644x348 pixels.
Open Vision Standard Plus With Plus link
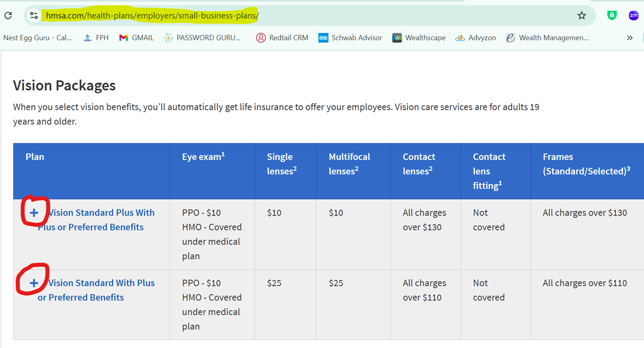(x=96, y=220)
